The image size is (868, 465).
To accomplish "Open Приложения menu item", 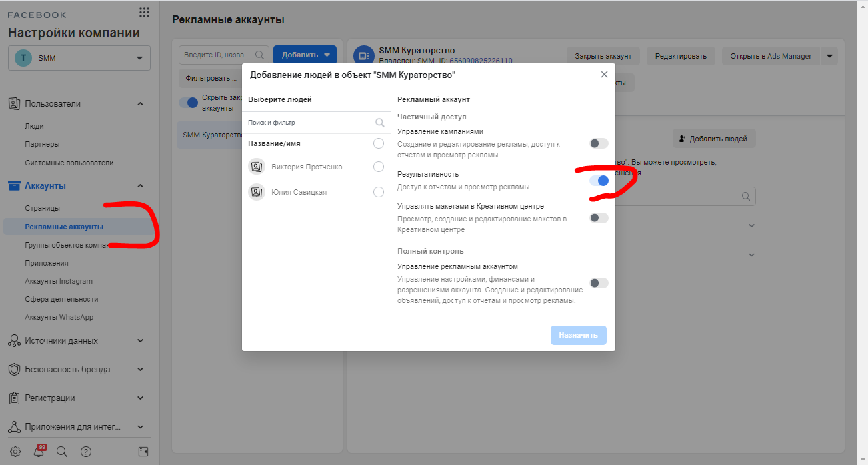I will click(47, 264).
